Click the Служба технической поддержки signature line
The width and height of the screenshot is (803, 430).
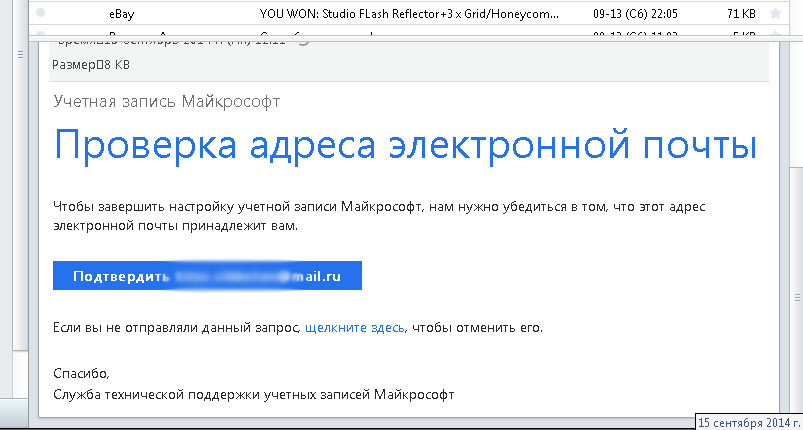point(253,395)
